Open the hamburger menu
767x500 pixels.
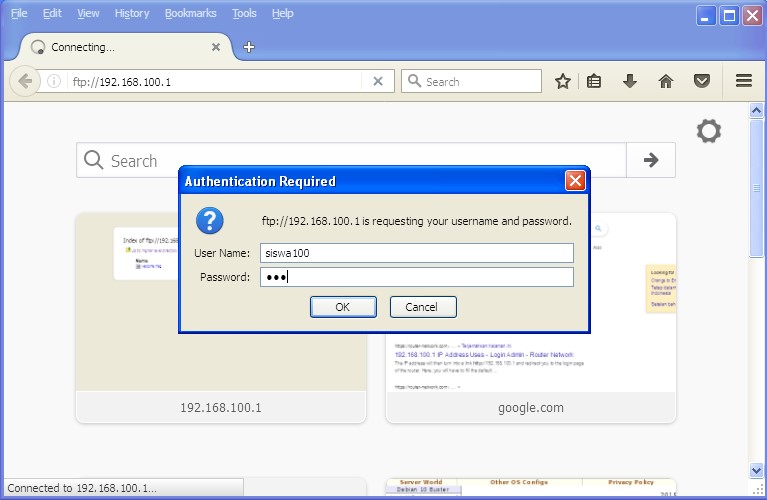click(x=743, y=82)
